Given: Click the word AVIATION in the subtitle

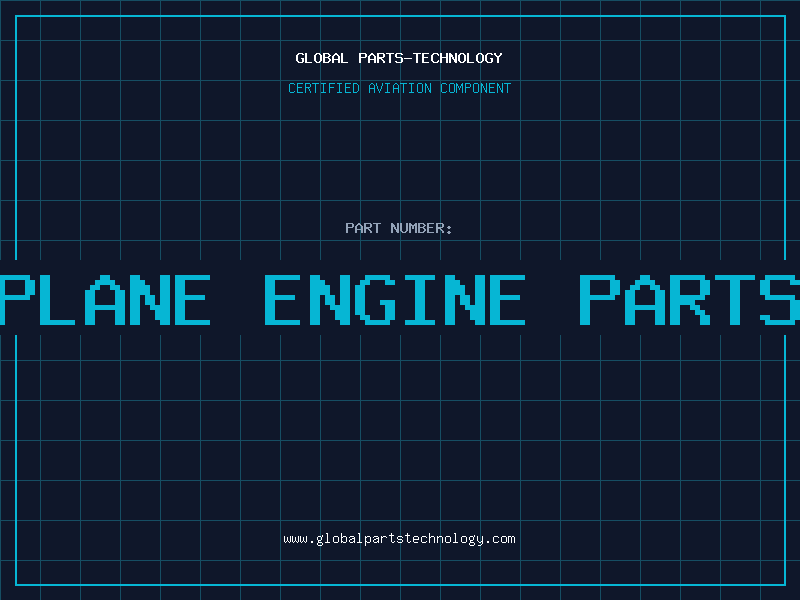Looking at the screenshot, I should tap(403, 88).
